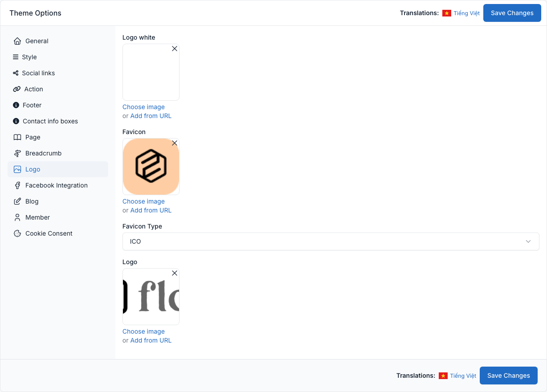The image size is (547, 392).
Task: Remove the Logo white image
Action: 175,49
